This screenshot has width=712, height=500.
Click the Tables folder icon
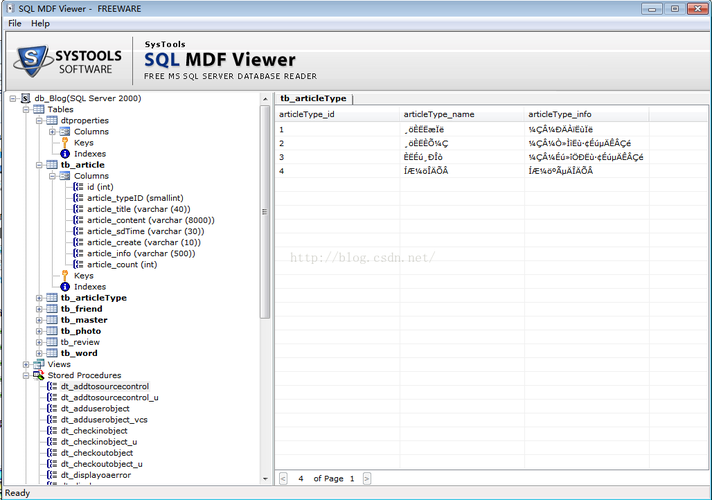click(x=39, y=109)
